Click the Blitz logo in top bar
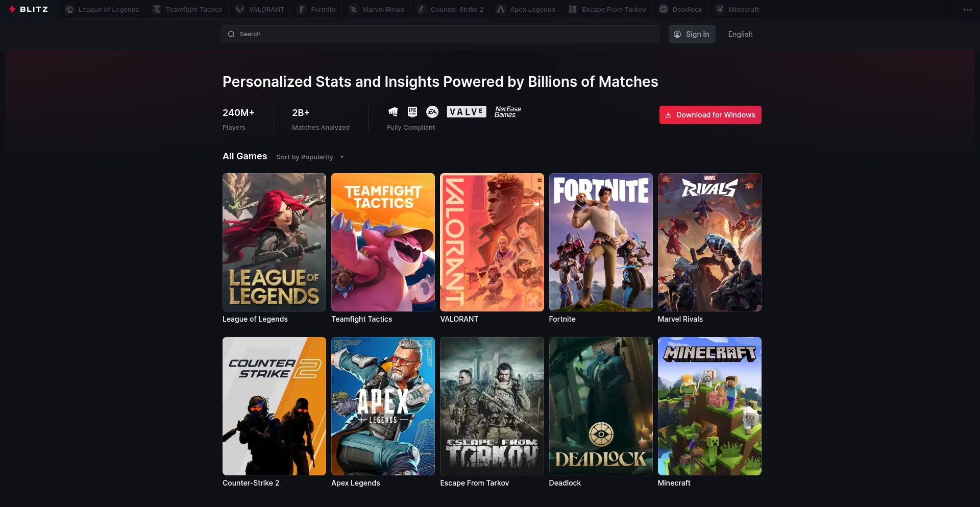The image size is (980, 507). point(29,9)
